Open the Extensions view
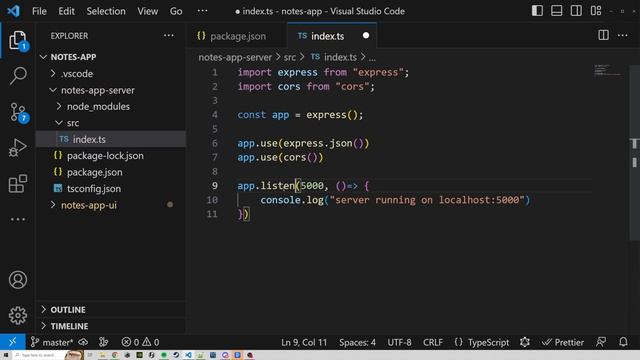 pyautogui.click(x=18, y=183)
